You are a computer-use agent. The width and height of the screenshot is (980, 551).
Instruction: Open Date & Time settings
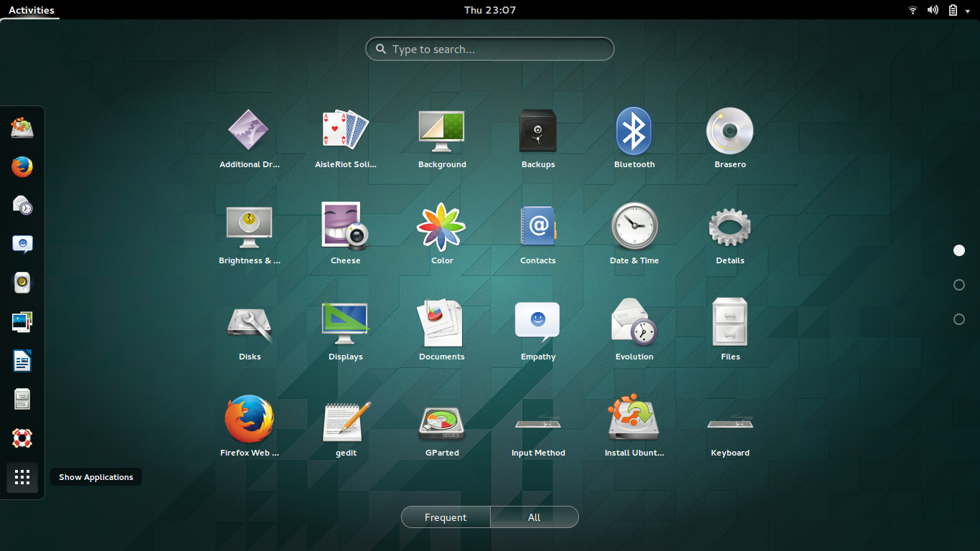[x=633, y=227]
